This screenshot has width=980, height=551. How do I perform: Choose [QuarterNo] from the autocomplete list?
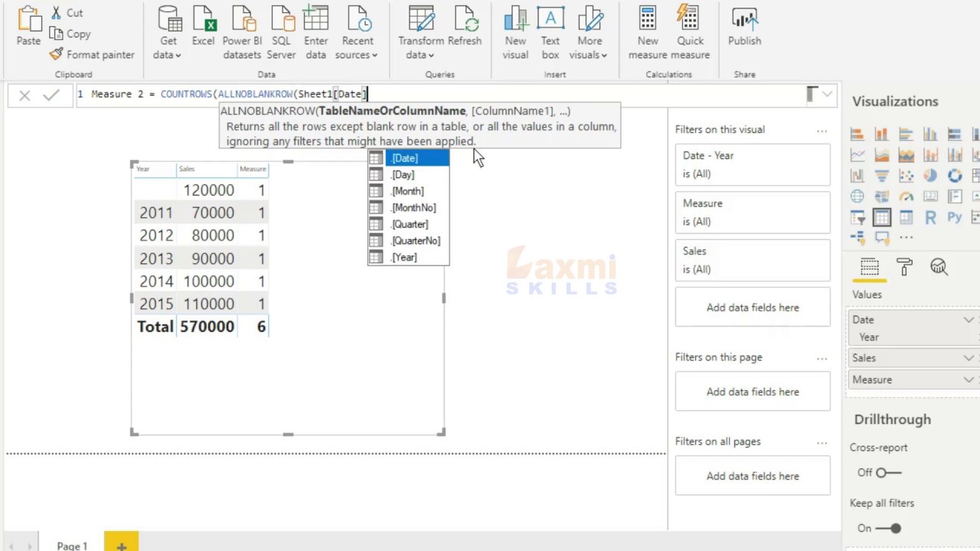408,240
